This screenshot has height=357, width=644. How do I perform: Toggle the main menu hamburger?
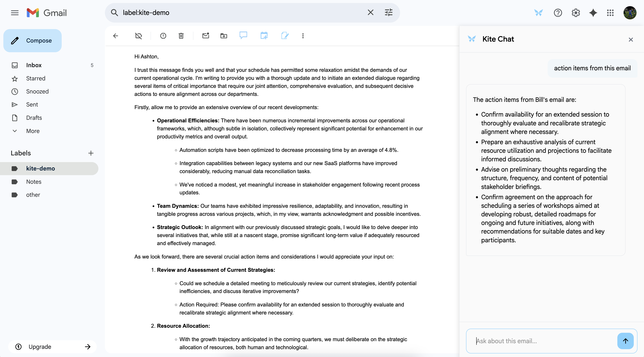click(x=15, y=12)
